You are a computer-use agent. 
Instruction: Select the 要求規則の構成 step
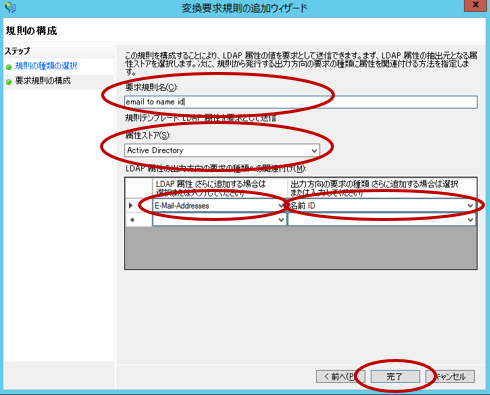point(43,81)
